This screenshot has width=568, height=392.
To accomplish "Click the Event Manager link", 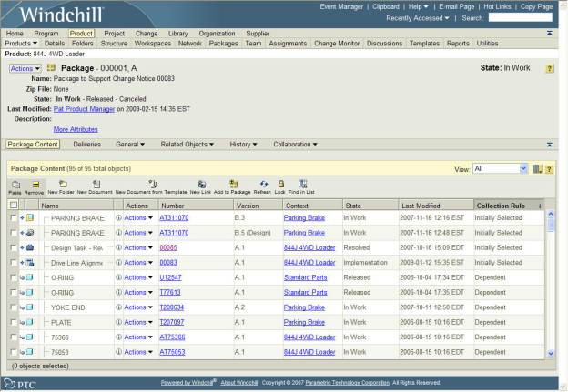I will (x=341, y=6).
